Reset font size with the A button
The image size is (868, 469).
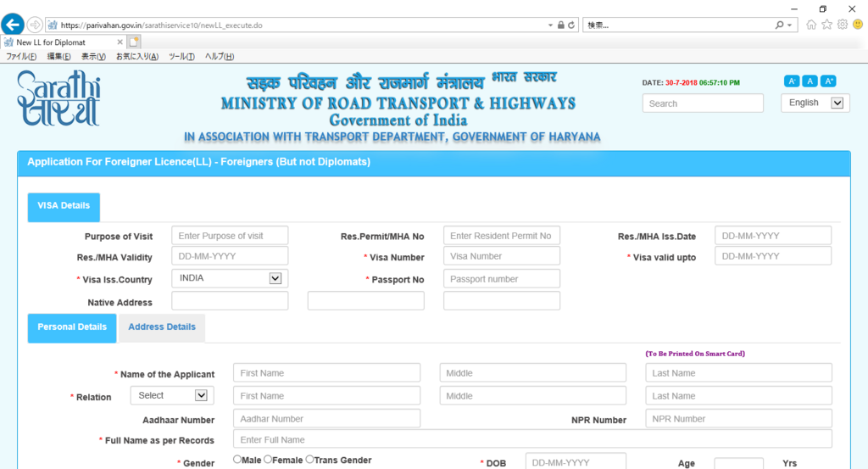pos(810,81)
